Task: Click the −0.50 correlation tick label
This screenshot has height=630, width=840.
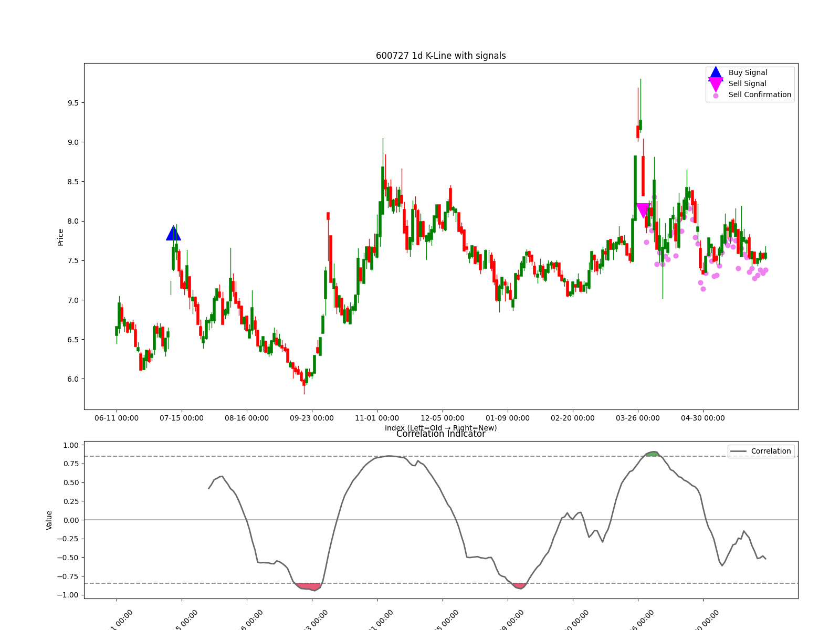Action: pos(68,558)
